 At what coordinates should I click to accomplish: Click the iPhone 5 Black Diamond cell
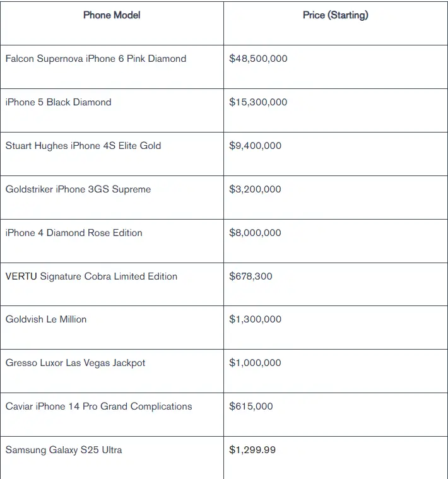click(x=112, y=110)
